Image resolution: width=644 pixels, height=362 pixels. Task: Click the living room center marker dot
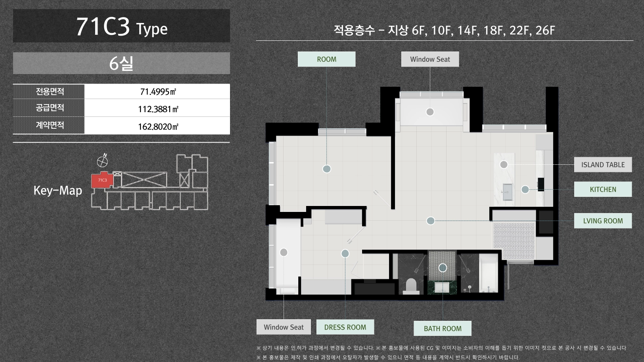tap(430, 221)
